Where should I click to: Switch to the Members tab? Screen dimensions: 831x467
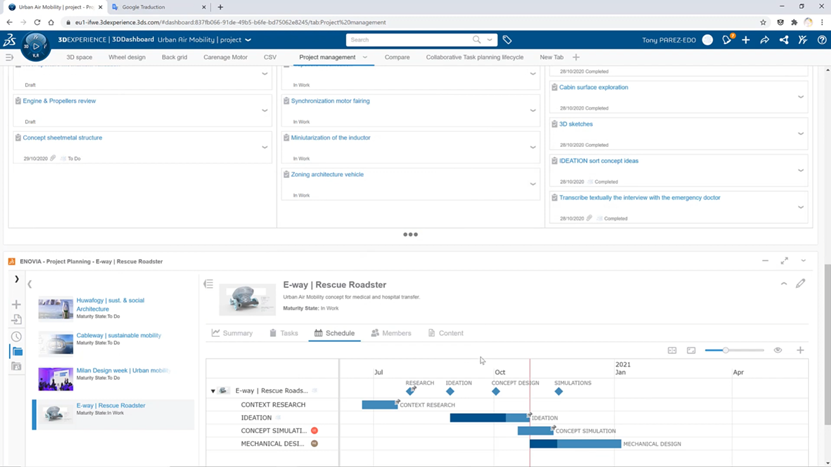tap(391, 333)
